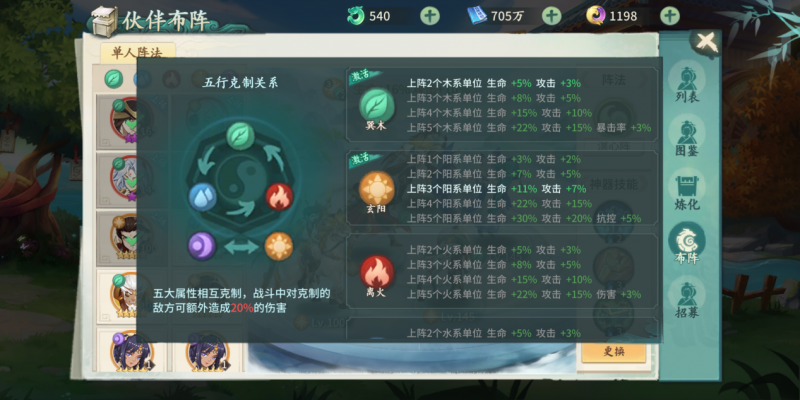Viewport: 800px width, 400px height.
Task: Add more blue book currency with plus
Action: pyautogui.click(x=551, y=16)
